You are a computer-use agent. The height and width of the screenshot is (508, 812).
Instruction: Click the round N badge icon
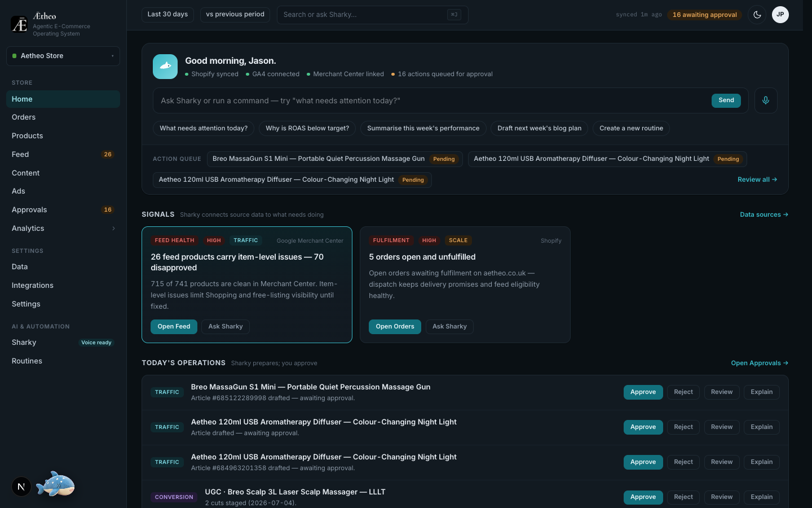(21, 487)
